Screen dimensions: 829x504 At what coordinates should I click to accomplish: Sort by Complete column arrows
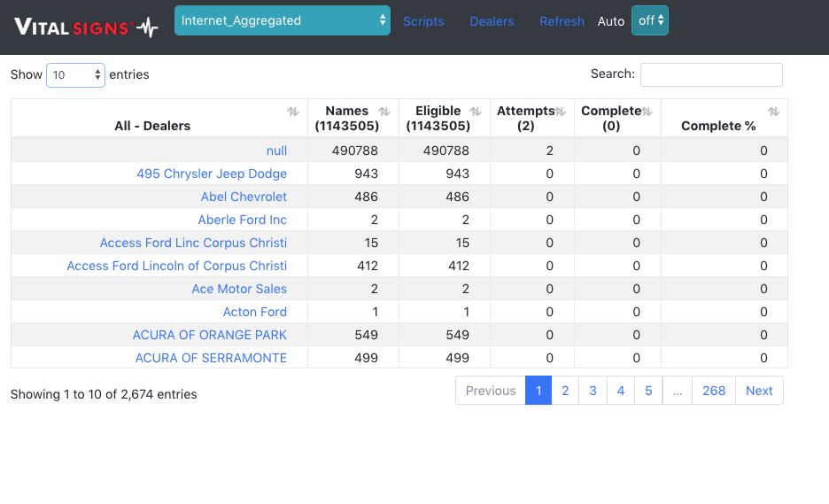click(647, 112)
